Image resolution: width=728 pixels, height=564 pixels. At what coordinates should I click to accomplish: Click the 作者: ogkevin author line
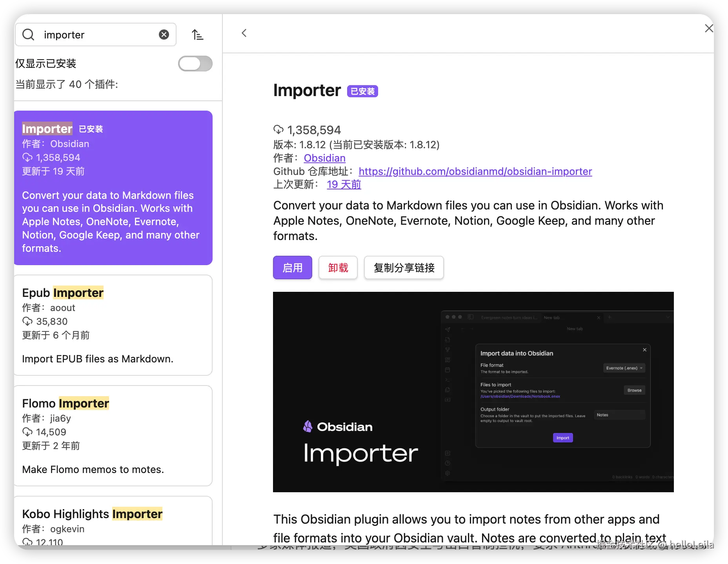click(53, 529)
